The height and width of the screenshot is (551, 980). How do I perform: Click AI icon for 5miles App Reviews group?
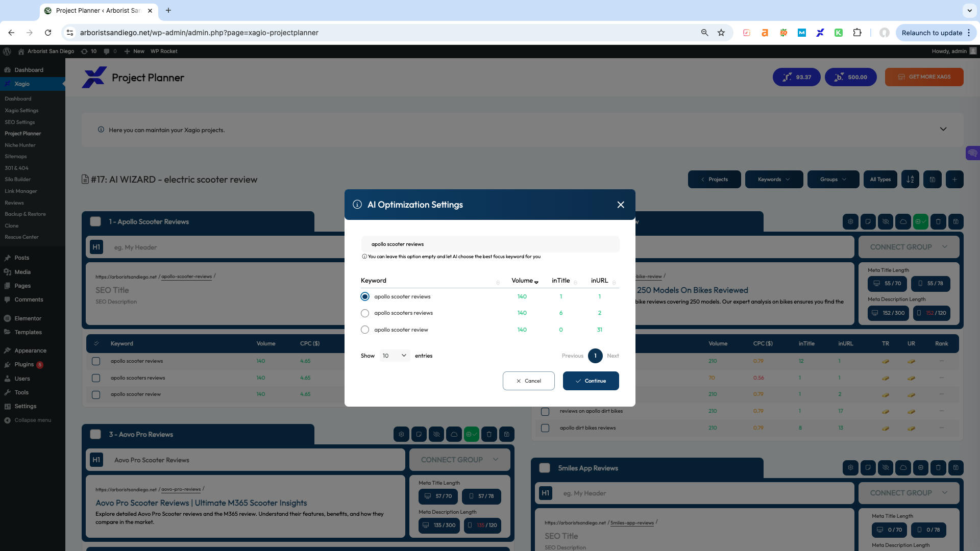coord(921,467)
